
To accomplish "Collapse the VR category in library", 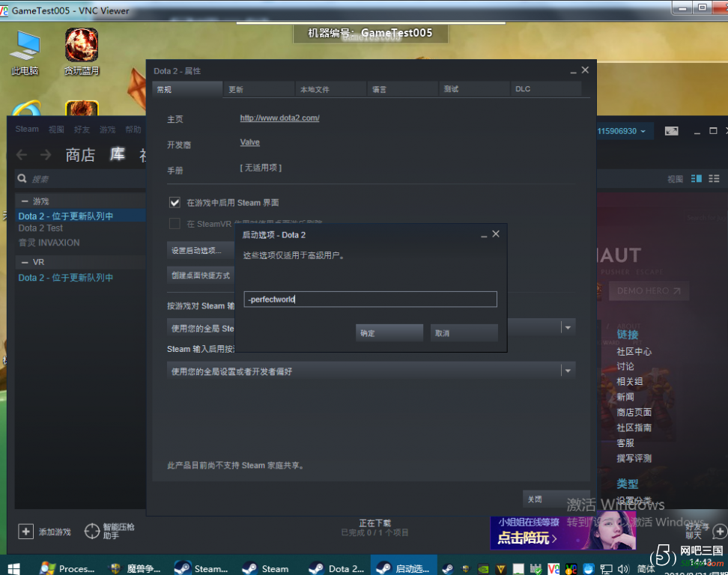I will point(25,262).
